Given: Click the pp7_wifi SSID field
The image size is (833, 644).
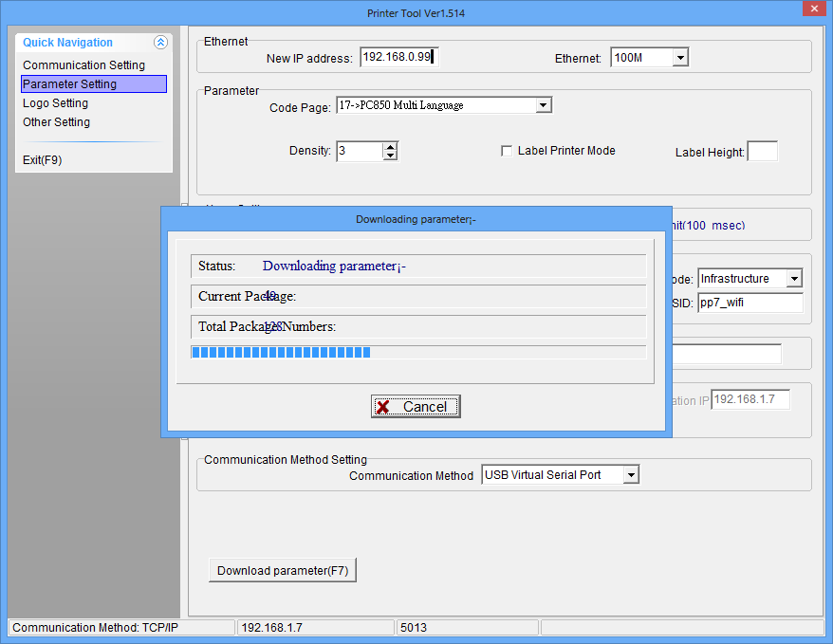Looking at the screenshot, I should click(750, 304).
